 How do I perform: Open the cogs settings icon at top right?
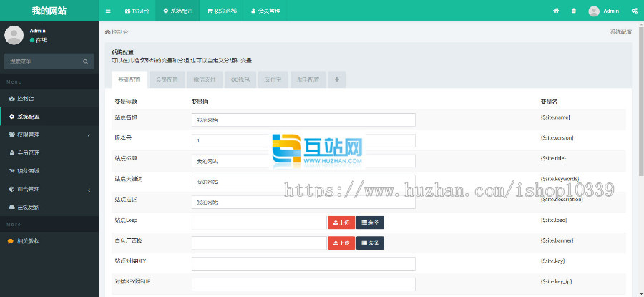(634, 11)
